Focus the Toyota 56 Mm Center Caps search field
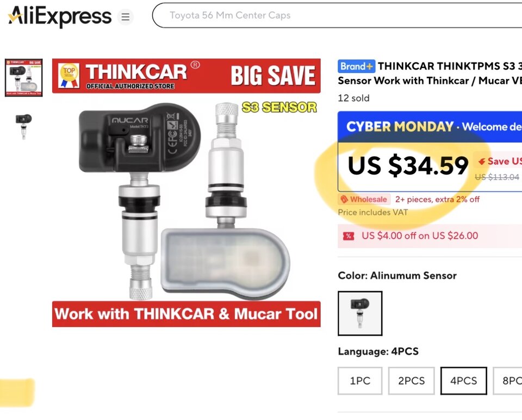The image size is (522, 420). click(x=337, y=15)
